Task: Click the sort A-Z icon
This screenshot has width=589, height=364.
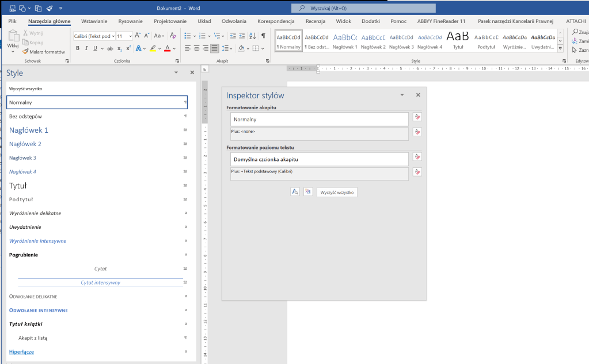Action: click(x=253, y=36)
